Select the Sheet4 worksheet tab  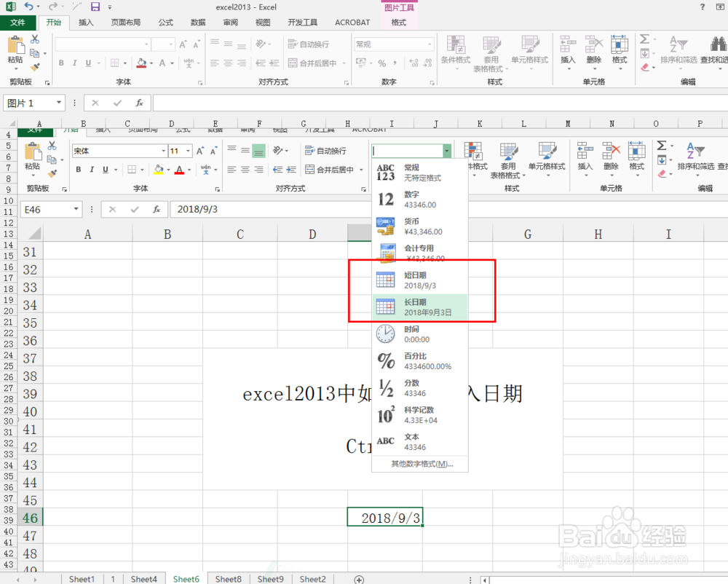click(x=144, y=579)
